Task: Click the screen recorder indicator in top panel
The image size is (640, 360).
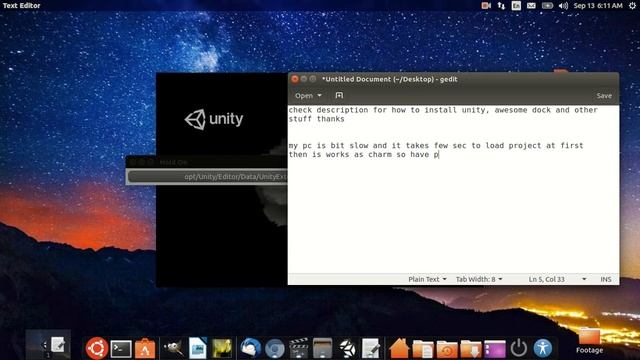Action: click(486, 5)
